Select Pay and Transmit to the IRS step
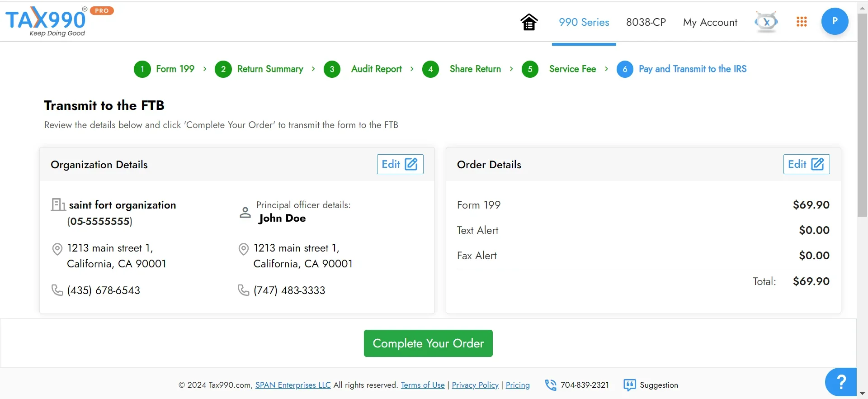 click(693, 69)
